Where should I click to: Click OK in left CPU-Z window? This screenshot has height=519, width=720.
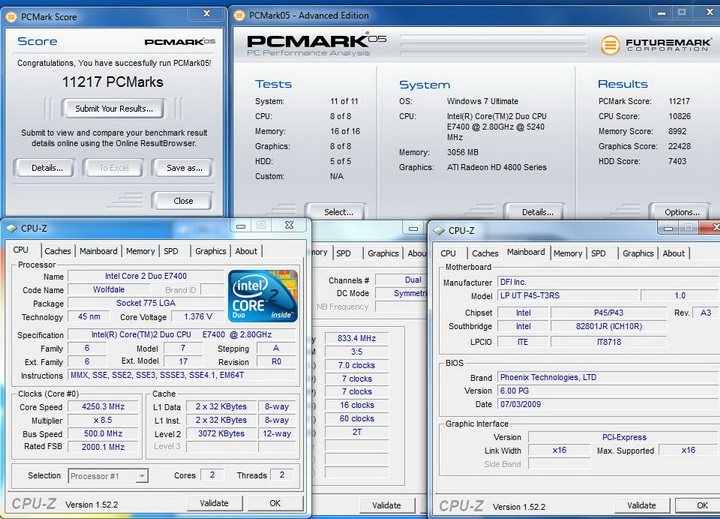pyautogui.click(x=275, y=503)
